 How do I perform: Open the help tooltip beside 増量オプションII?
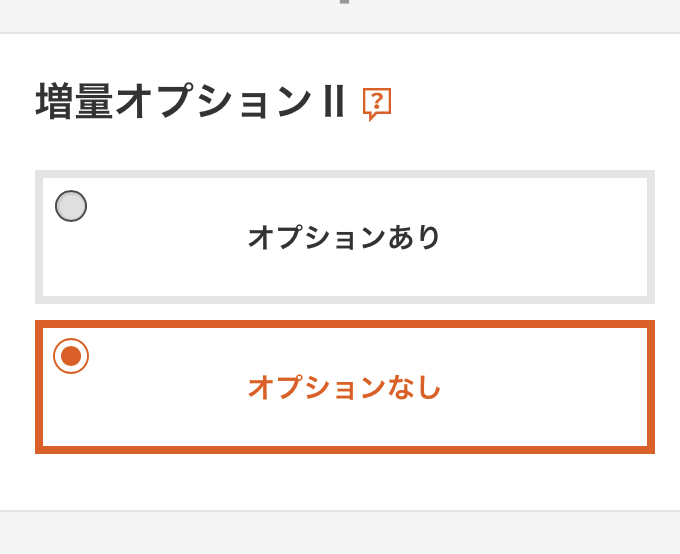(x=377, y=104)
